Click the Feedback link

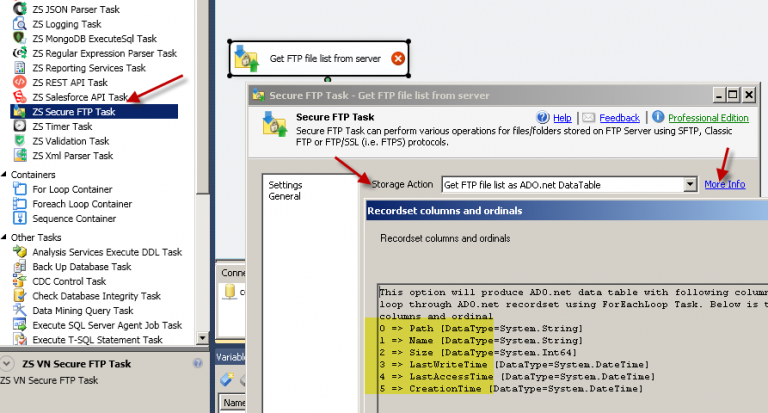click(x=619, y=118)
